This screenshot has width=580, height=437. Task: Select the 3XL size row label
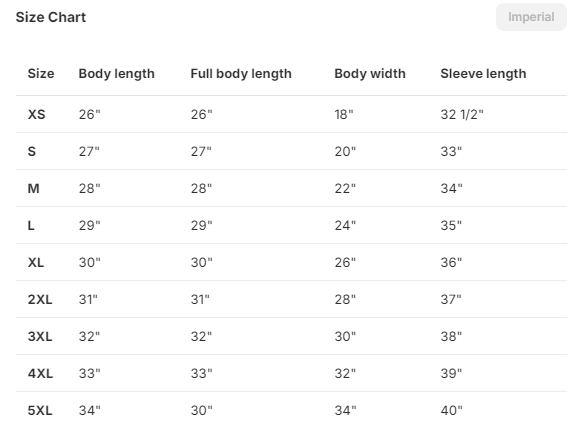coord(40,336)
